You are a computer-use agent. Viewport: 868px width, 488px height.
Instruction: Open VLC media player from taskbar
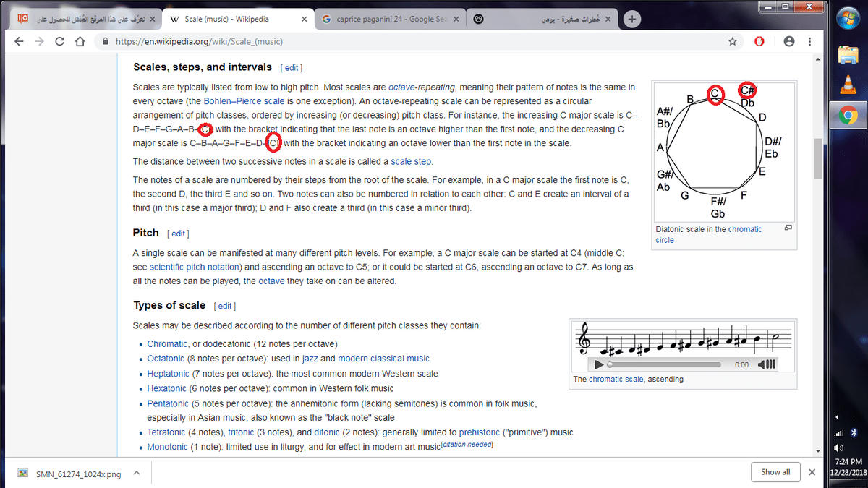(x=848, y=84)
